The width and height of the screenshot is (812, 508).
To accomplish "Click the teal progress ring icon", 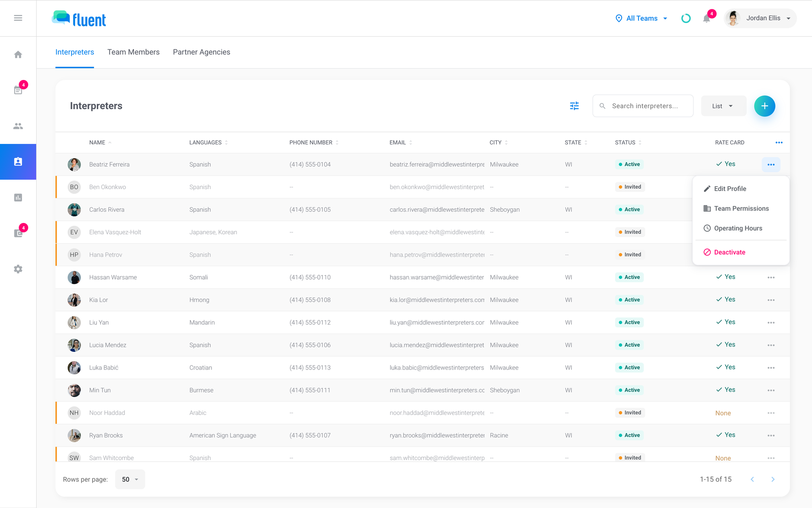I will click(x=686, y=18).
